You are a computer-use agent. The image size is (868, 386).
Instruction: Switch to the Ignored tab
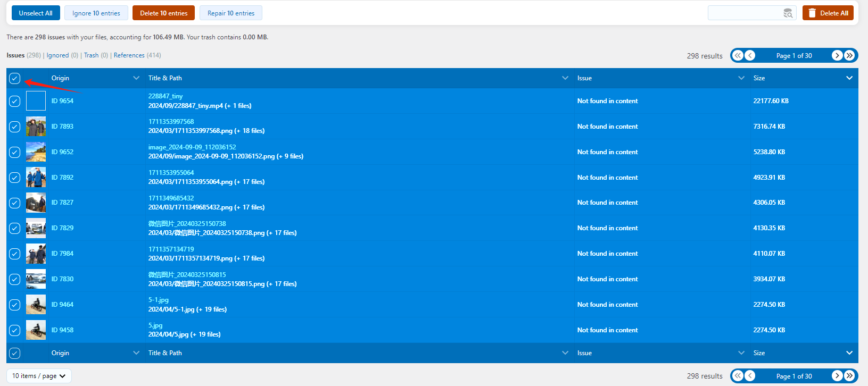point(57,55)
